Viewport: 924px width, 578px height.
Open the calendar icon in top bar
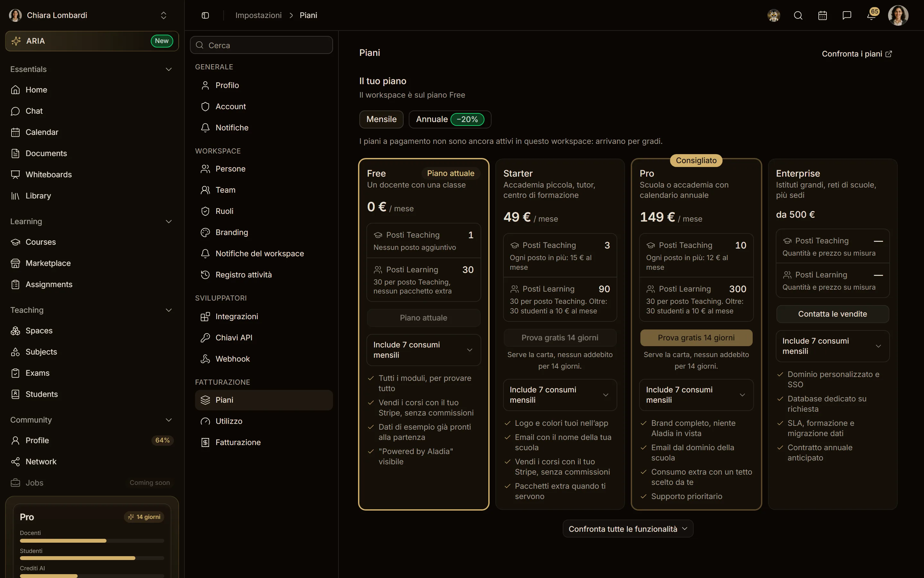[x=822, y=15]
